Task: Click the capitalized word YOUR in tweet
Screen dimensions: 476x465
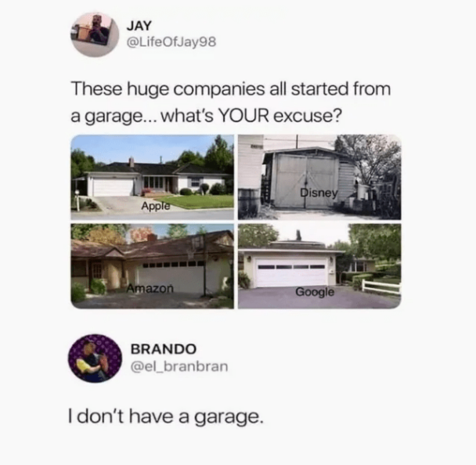Action: [x=243, y=115]
